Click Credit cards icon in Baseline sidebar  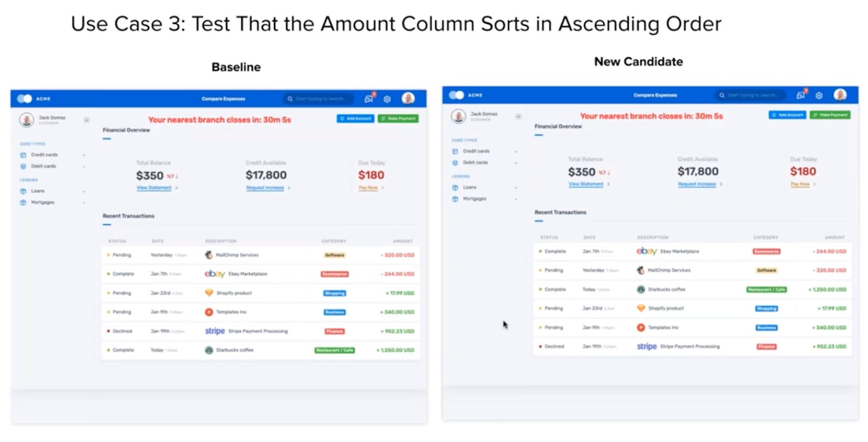coord(23,155)
